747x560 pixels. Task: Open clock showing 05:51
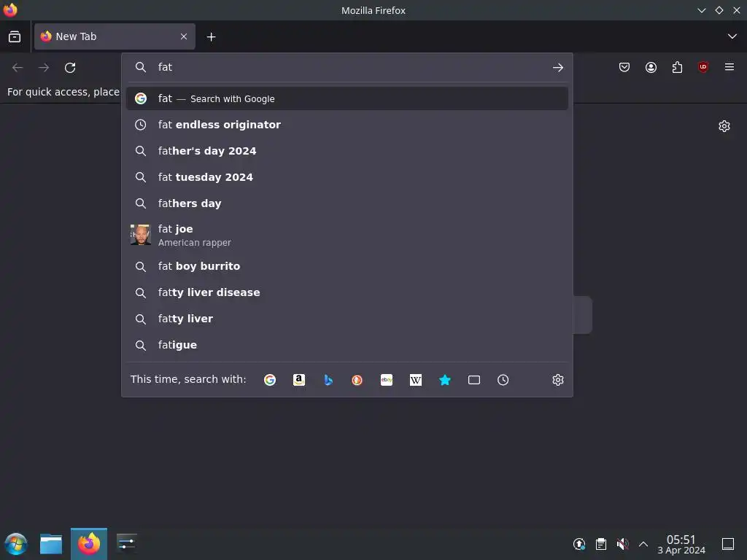coord(681,544)
